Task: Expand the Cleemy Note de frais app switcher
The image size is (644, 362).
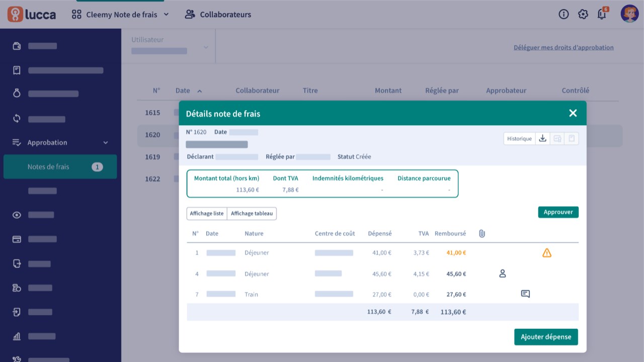Action: pos(121,15)
